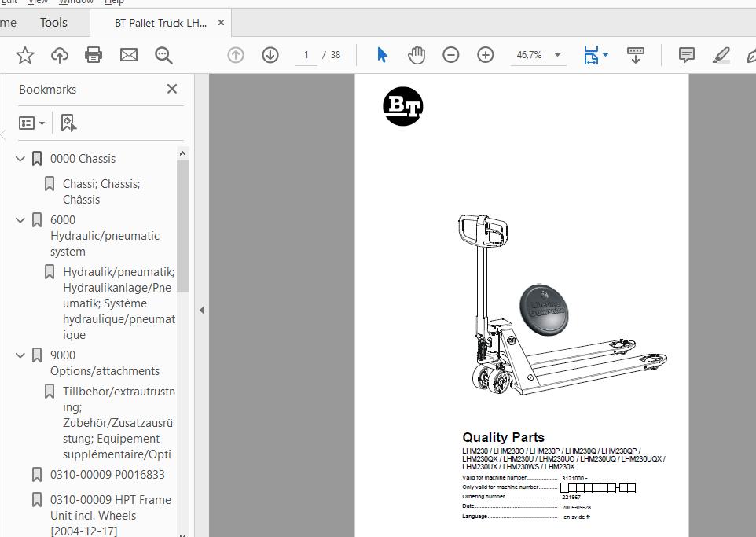Image resolution: width=756 pixels, height=537 pixels.
Task: Collapse the 9000 Options/attachments bookmark
Action: [20, 355]
